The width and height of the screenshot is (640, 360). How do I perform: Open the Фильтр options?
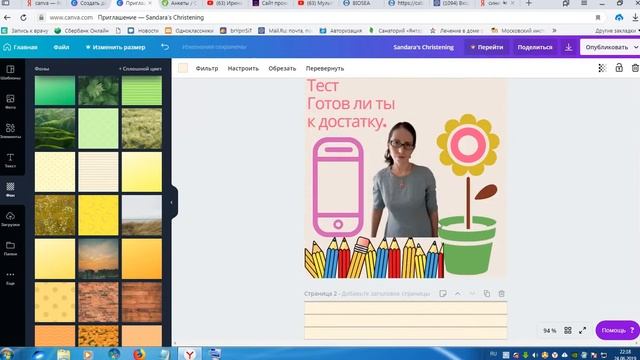coord(207,69)
